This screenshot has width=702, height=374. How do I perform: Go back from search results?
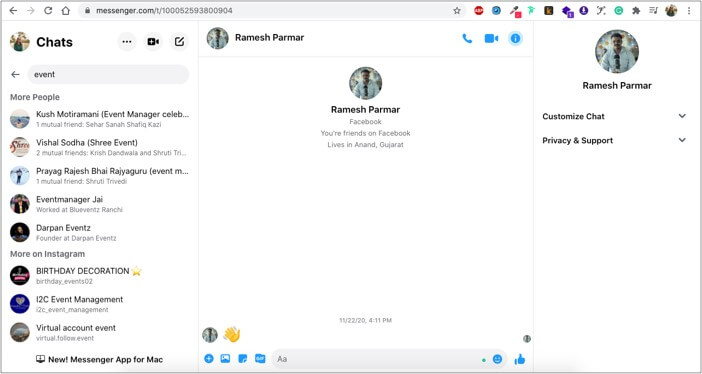pos(16,74)
